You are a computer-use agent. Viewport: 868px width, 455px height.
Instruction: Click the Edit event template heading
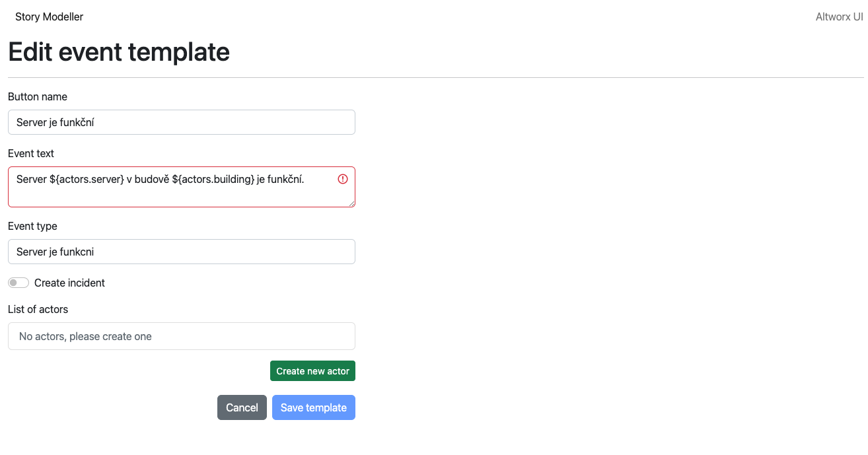coord(119,52)
